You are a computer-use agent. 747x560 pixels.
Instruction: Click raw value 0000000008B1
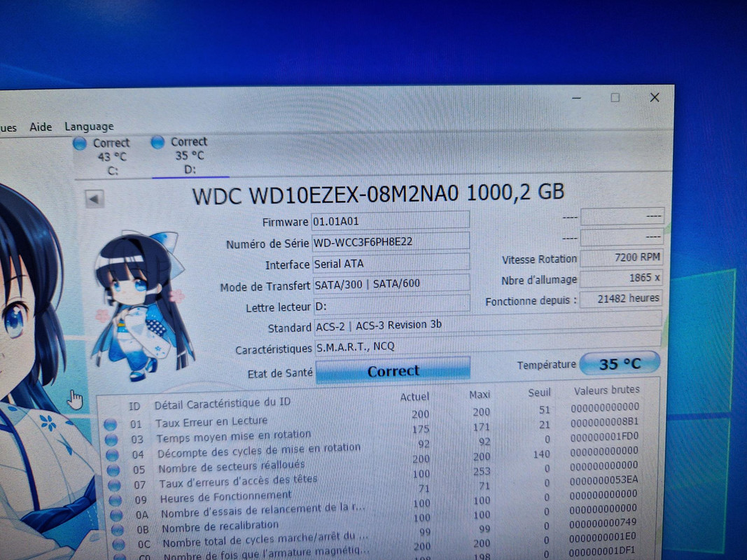[x=605, y=422]
